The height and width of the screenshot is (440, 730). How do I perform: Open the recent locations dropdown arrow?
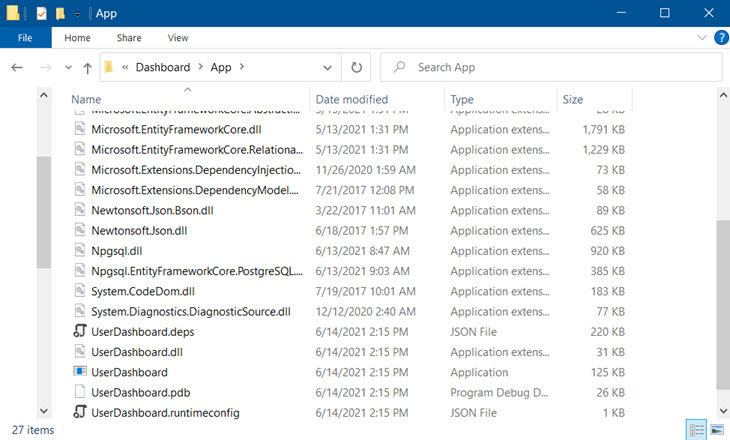68,68
